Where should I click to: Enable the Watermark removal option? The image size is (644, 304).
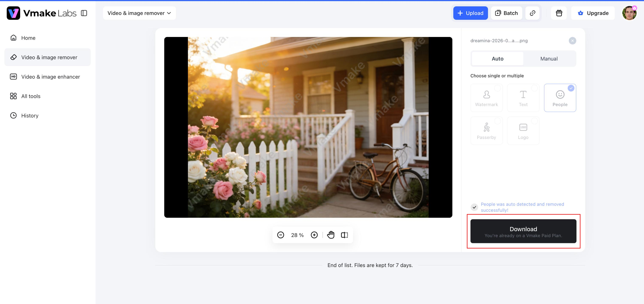pos(487,98)
